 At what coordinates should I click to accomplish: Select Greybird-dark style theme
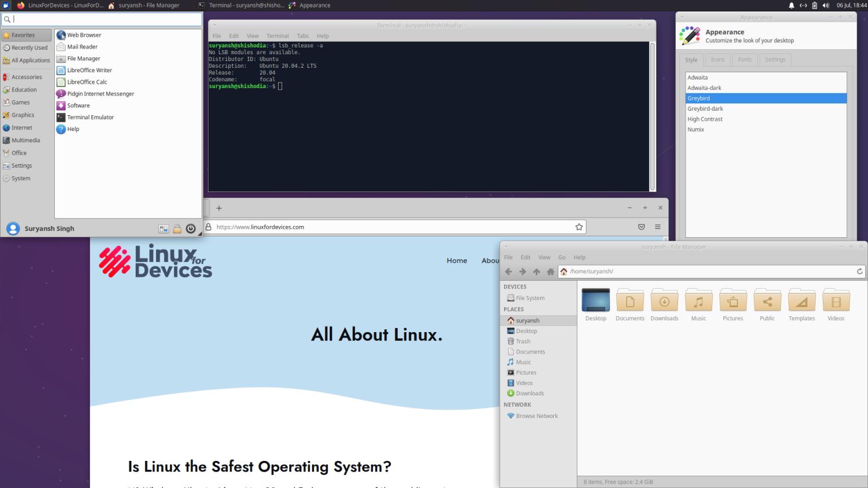click(x=766, y=108)
